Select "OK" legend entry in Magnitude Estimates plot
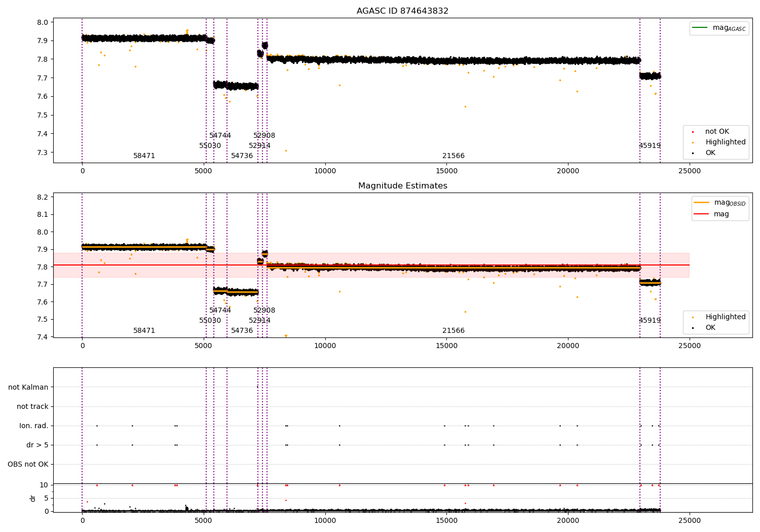Image resolution: width=760 pixels, height=532 pixels. tap(704, 327)
